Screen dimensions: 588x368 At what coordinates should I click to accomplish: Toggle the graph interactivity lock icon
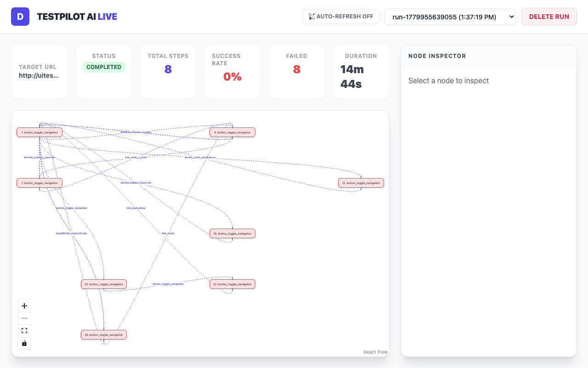(24, 343)
